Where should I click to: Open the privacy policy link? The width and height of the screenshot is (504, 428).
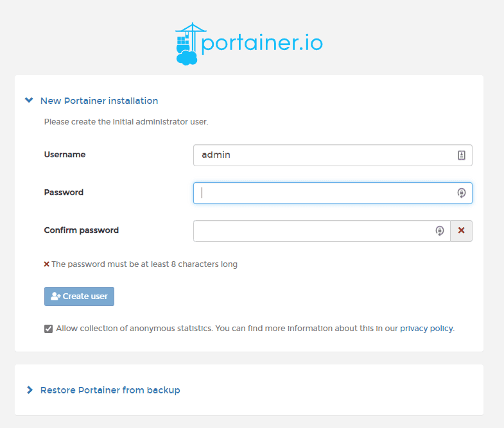pyautogui.click(x=426, y=329)
